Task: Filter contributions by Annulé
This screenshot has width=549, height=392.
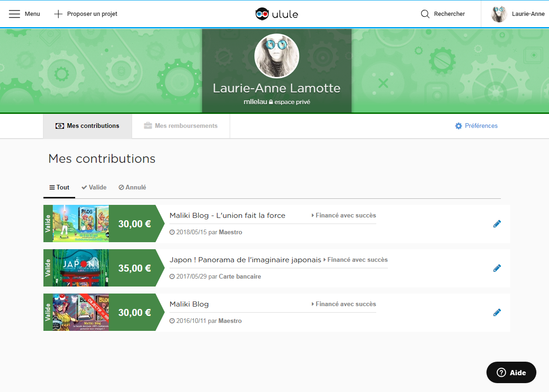Action: pos(132,188)
